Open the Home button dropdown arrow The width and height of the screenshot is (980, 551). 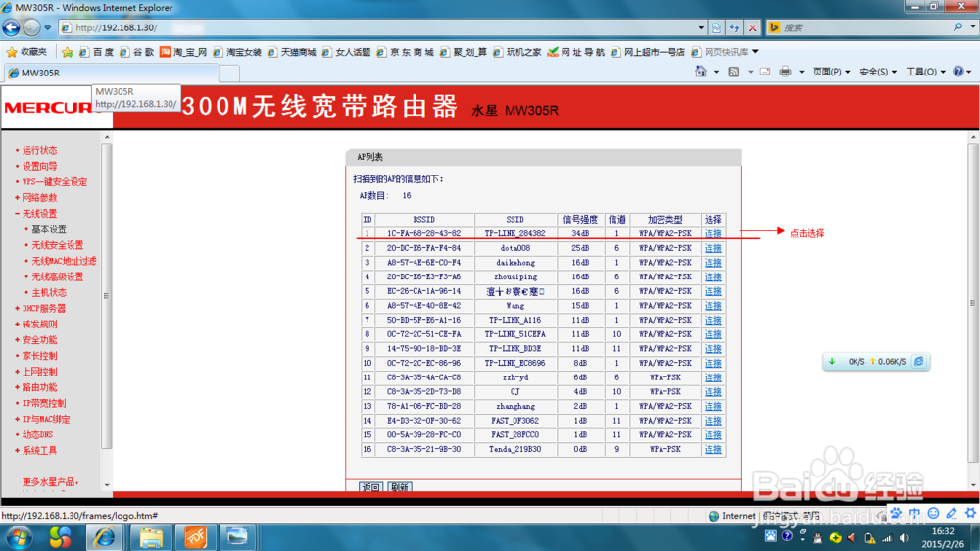(x=716, y=72)
